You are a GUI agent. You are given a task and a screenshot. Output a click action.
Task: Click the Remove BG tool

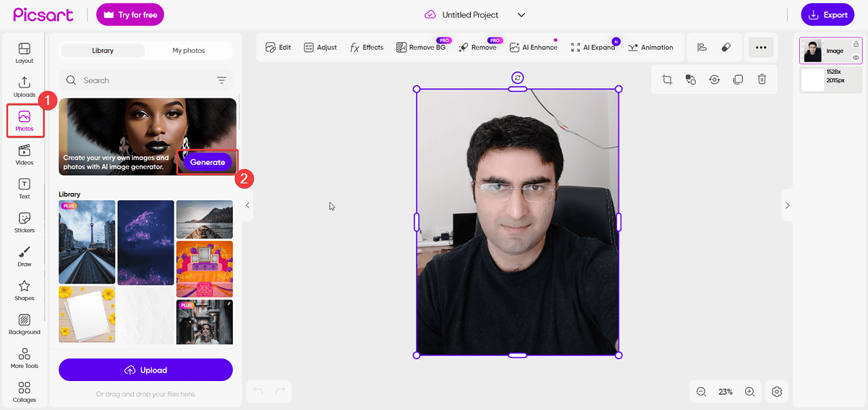pos(421,48)
